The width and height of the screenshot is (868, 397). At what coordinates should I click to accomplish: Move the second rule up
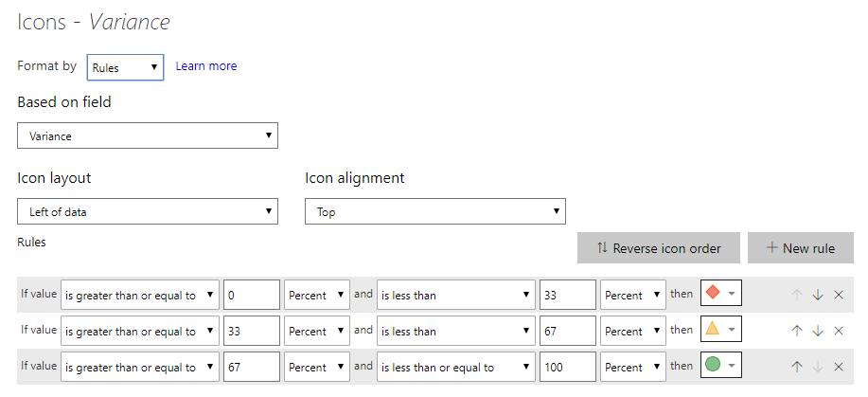tap(797, 331)
